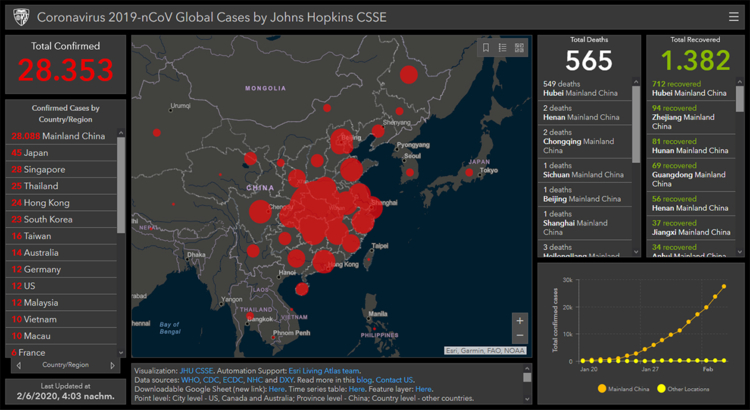Zoom out on the map with minus
The height and width of the screenshot is (410, 750).
click(520, 335)
